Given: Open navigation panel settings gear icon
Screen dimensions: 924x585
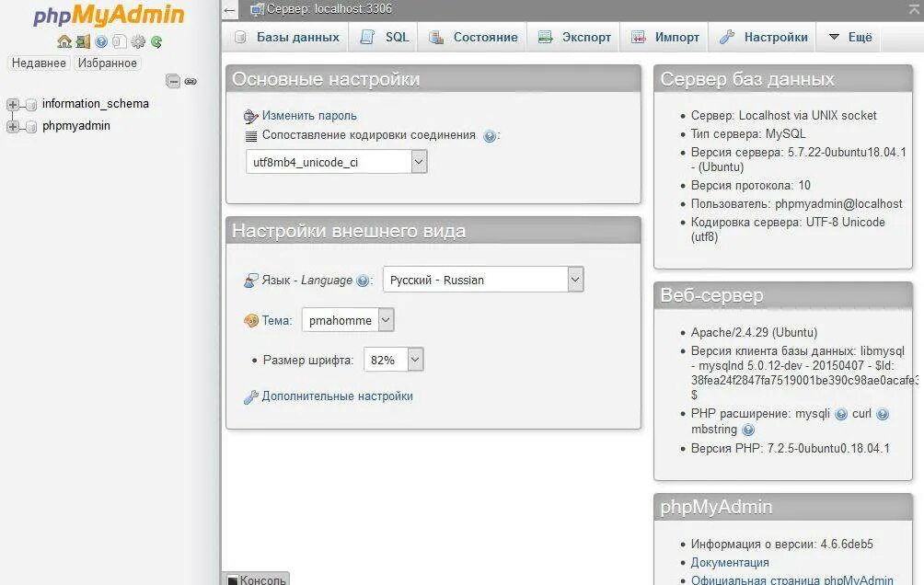Looking at the screenshot, I should [x=138, y=41].
